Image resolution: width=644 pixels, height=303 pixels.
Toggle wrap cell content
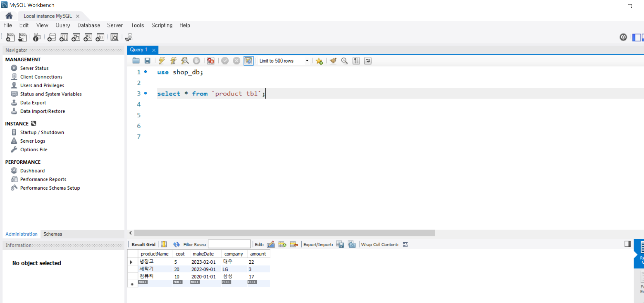pyautogui.click(x=405, y=244)
